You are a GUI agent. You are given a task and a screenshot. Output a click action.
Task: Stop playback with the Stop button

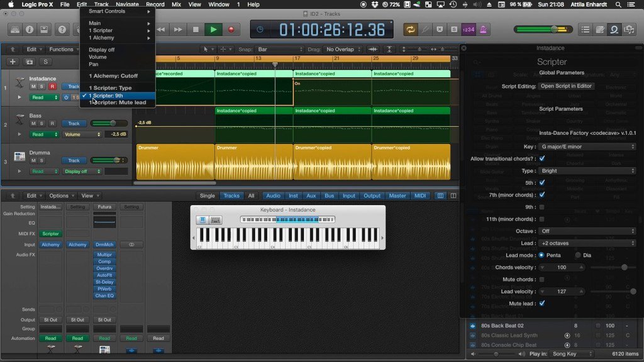(x=196, y=30)
